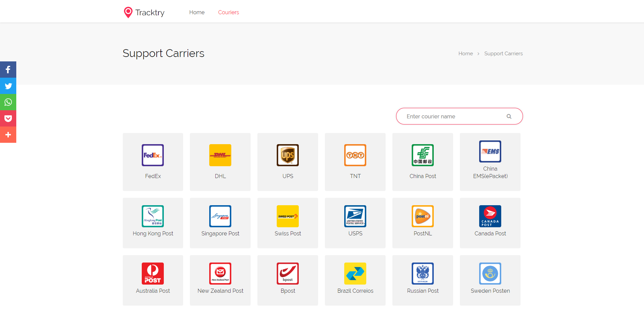Screen dimensions: 644x309
Task: Select the FedEx carrier logo
Action: point(153,155)
